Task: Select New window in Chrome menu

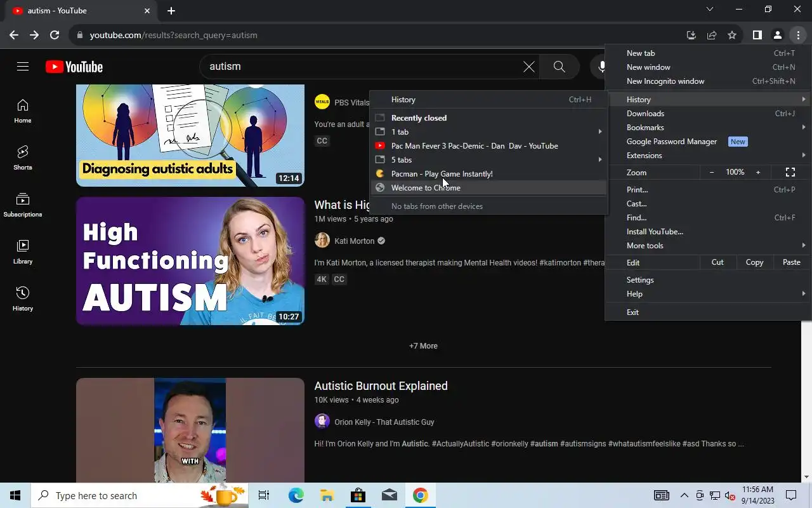Action: pos(707,67)
